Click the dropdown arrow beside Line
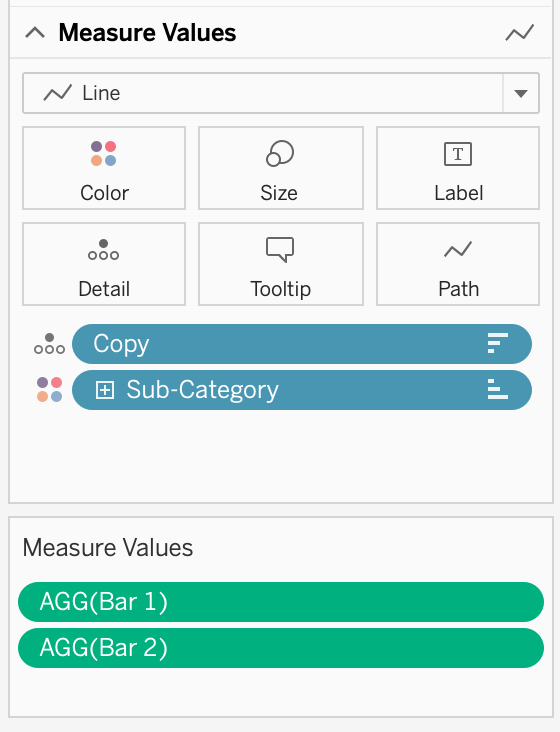The height and width of the screenshot is (732, 560). pos(521,93)
